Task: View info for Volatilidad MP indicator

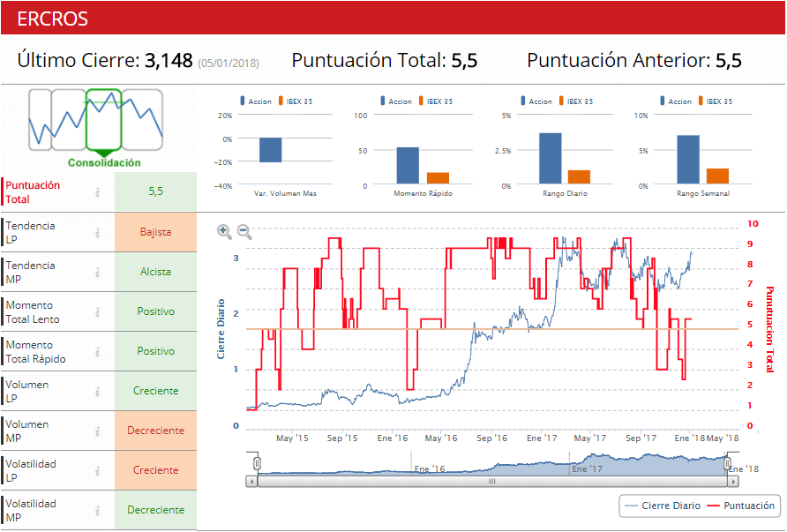Action: point(98,510)
